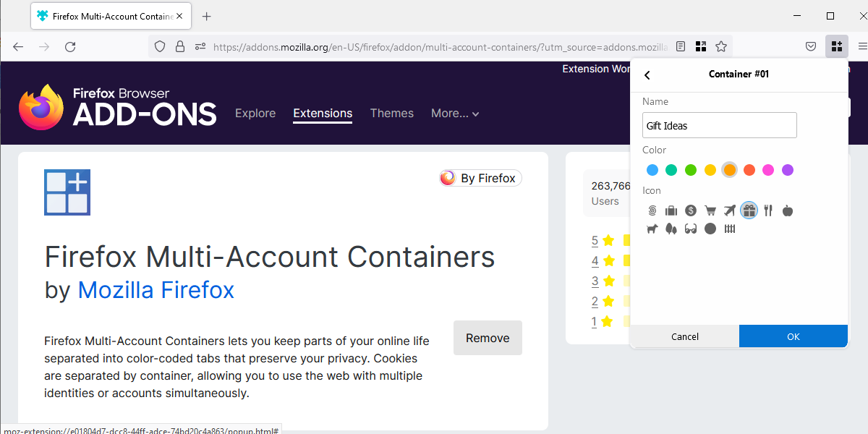The width and height of the screenshot is (868, 434).
Task: Bookmark this page with the star
Action: [721, 46]
